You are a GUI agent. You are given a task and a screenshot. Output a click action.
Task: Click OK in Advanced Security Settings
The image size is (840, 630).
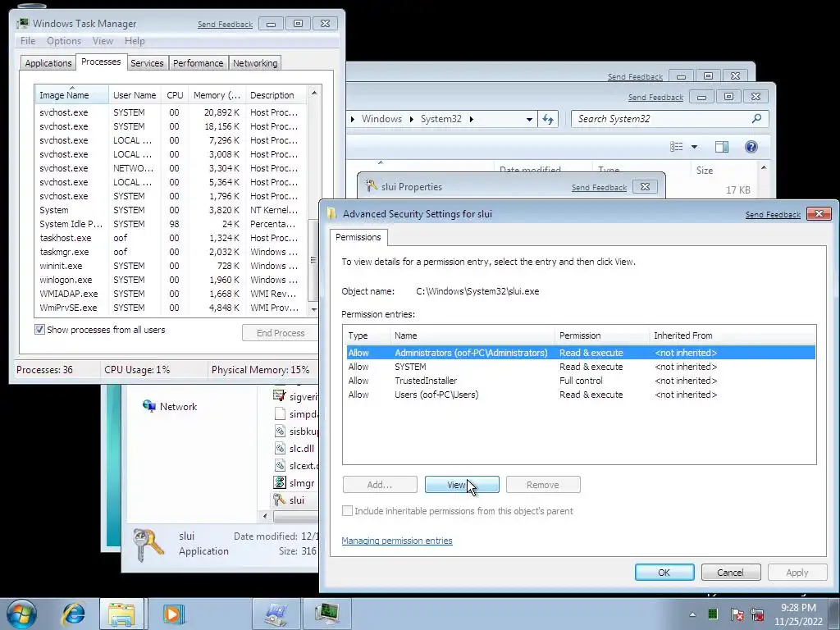(664, 572)
